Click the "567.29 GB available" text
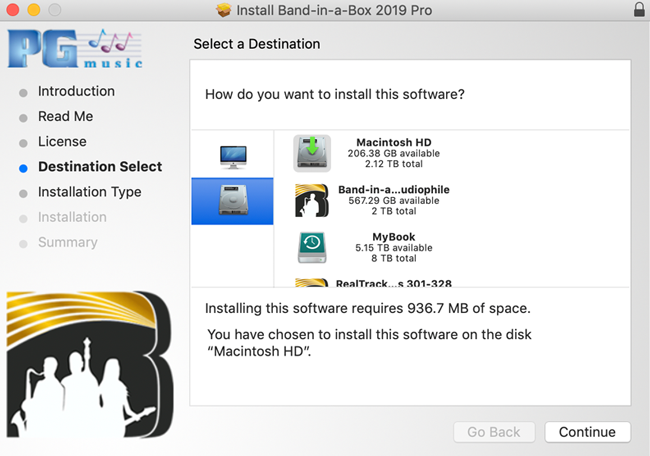Viewport: 650px width, 456px height. (x=393, y=201)
